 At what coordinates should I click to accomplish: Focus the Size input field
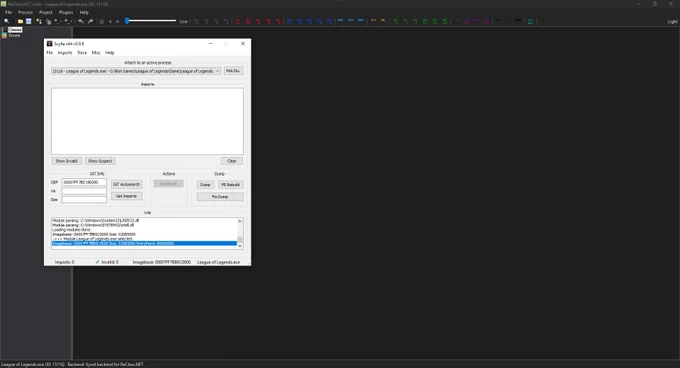click(x=84, y=199)
